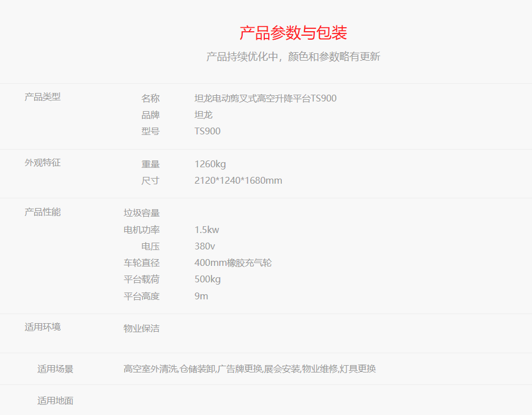Select the dimensions value 2120*1240*1680mm
The width and height of the screenshot is (532, 415).
238,180
